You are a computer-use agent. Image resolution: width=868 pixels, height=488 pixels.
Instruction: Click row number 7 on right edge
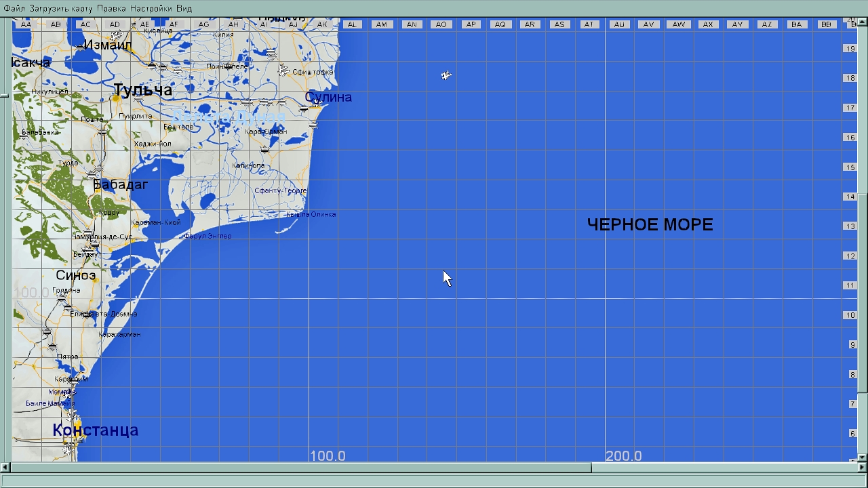tap(852, 404)
